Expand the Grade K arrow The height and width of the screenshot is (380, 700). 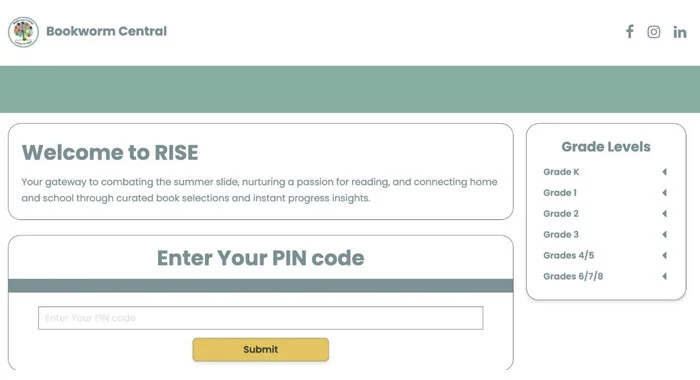click(x=664, y=172)
